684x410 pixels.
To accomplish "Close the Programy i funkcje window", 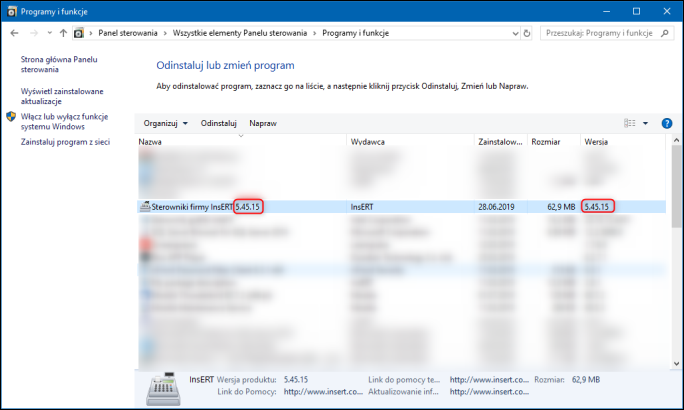I will click(x=667, y=11).
